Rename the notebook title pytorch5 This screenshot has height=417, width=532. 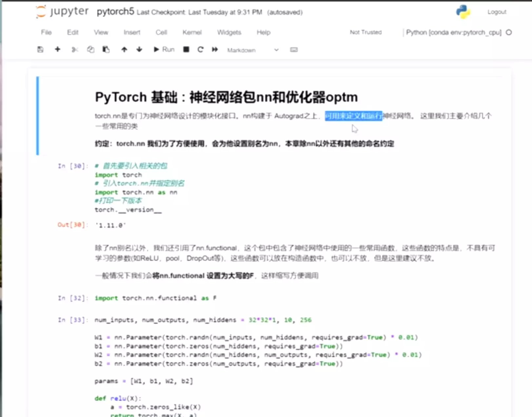[x=115, y=12]
